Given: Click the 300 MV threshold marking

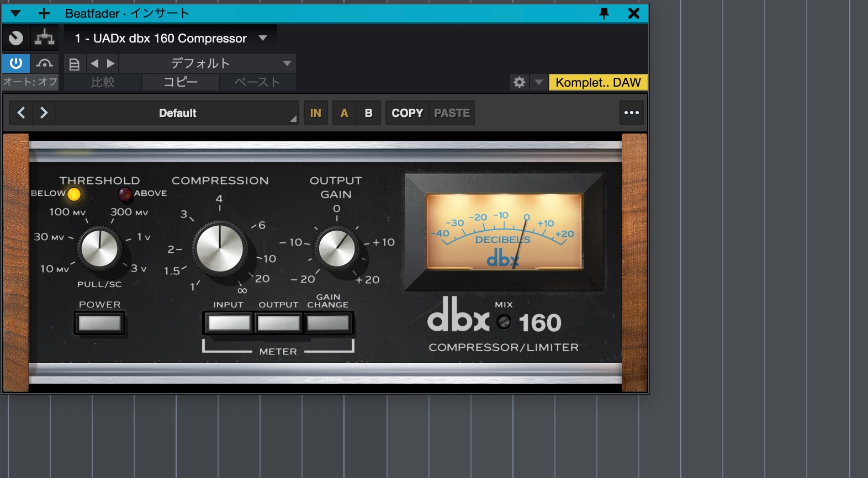Looking at the screenshot, I should [x=129, y=212].
